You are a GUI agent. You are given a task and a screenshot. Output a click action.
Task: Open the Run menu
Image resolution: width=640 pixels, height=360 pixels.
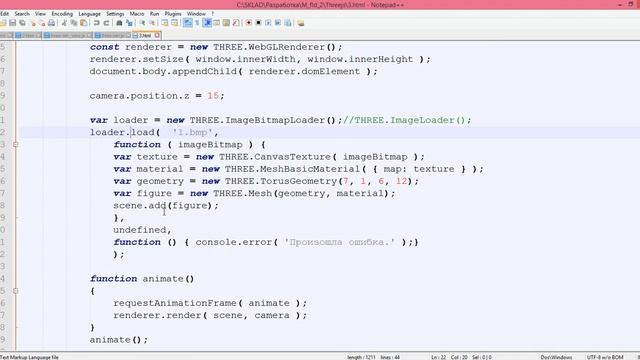point(154,13)
